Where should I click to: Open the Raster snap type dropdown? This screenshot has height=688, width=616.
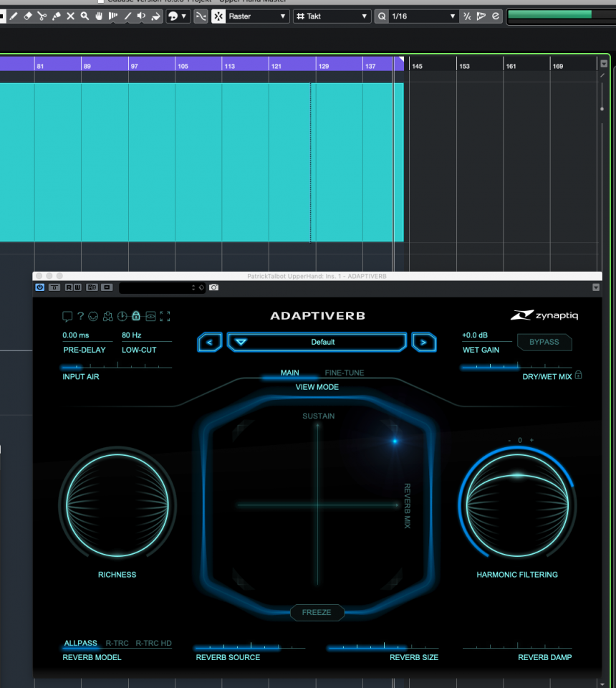[x=257, y=16]
